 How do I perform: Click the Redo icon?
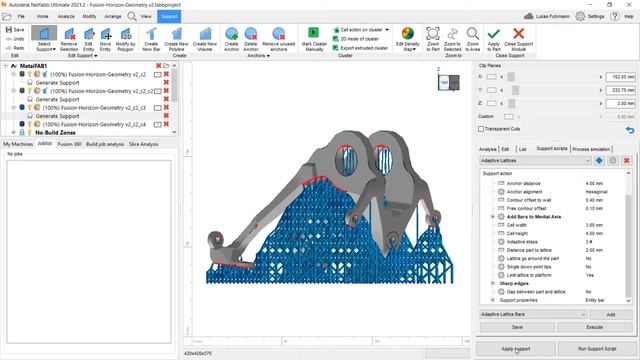pos(9,48)
